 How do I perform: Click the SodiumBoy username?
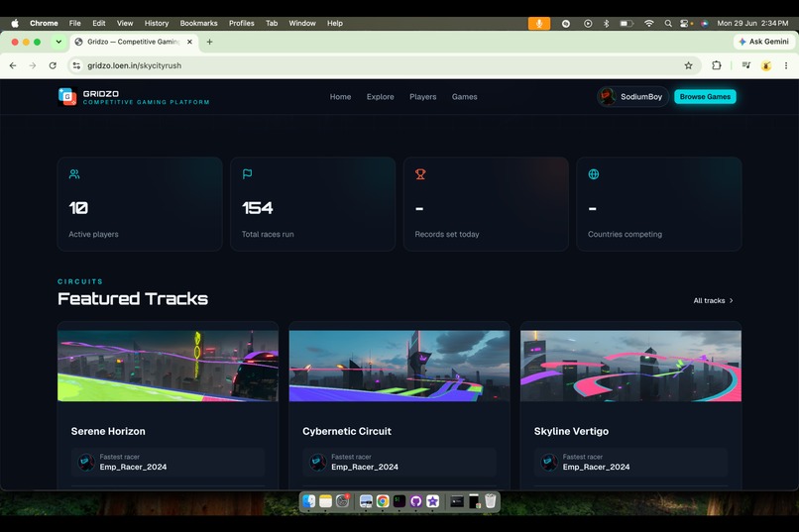pos(641,97)
